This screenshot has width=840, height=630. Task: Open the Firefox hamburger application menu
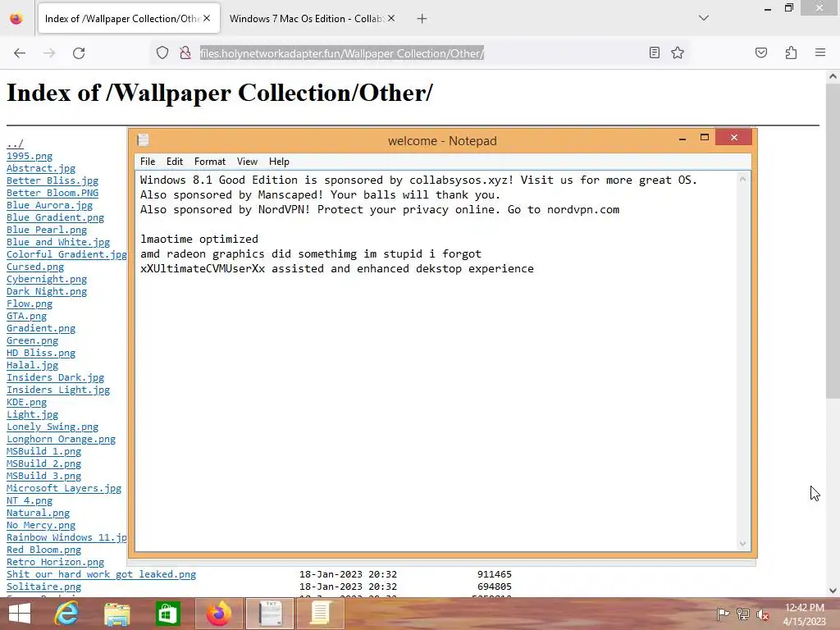pos(820,52)
